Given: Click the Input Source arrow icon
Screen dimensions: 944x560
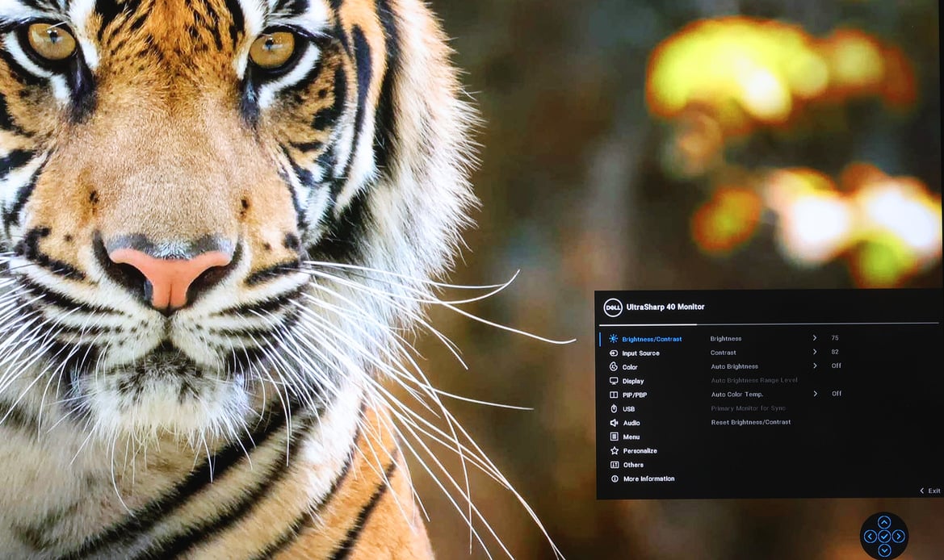Looking at the screenshot, I should click(614, 353).
